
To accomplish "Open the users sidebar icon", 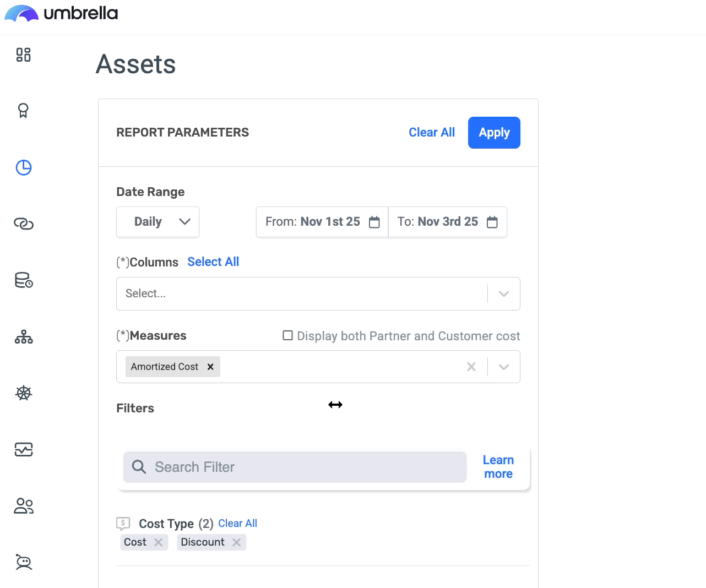I will point(24,506).
